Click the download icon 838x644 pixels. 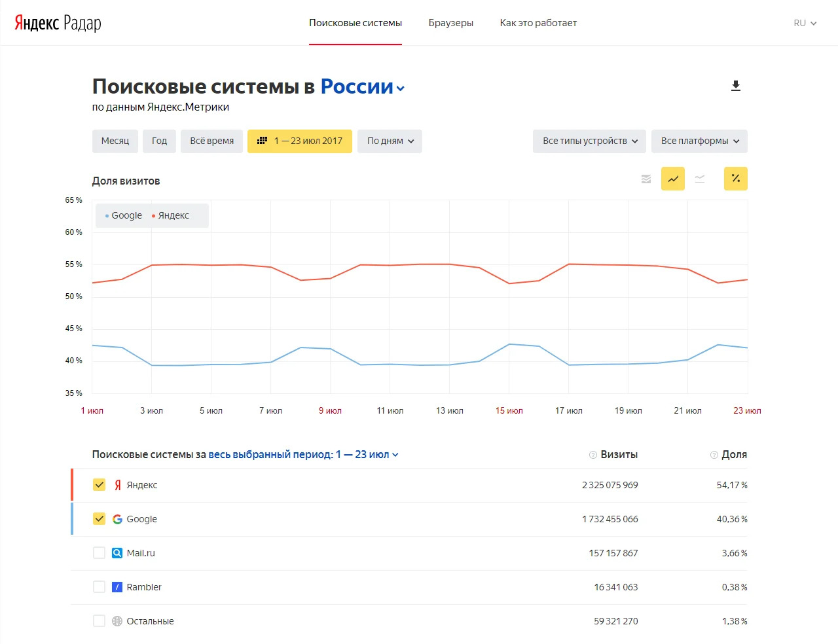[x=736, y=86]
